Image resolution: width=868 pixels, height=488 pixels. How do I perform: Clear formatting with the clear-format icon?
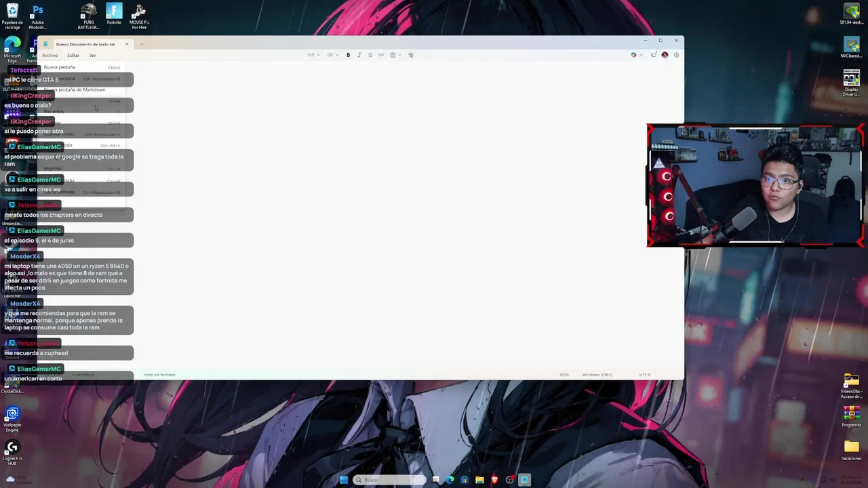click(x=410, y=55)
